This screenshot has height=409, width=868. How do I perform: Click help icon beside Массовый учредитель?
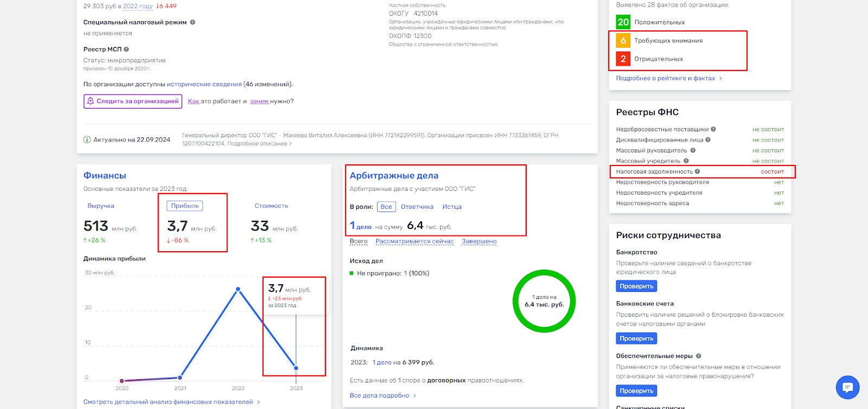pyautogui.click(x=686, y=161)
